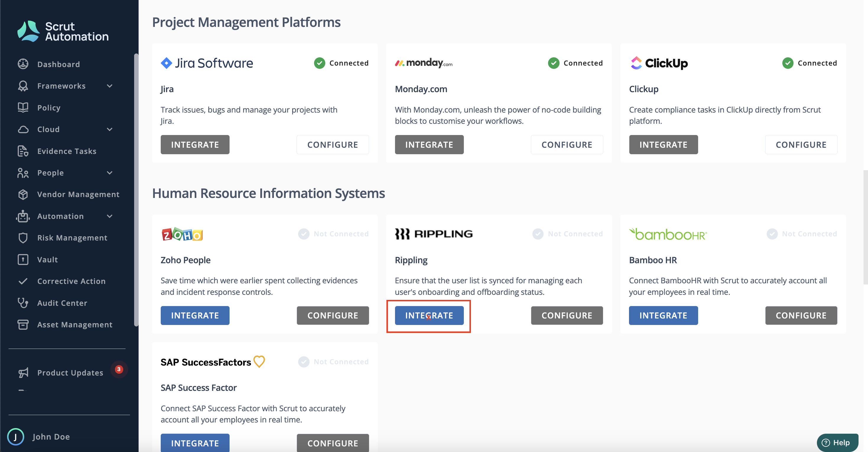This screenshot has width=868, height=452.
Task: Click the SAP SuccessFactors logo
Action: 213,362
